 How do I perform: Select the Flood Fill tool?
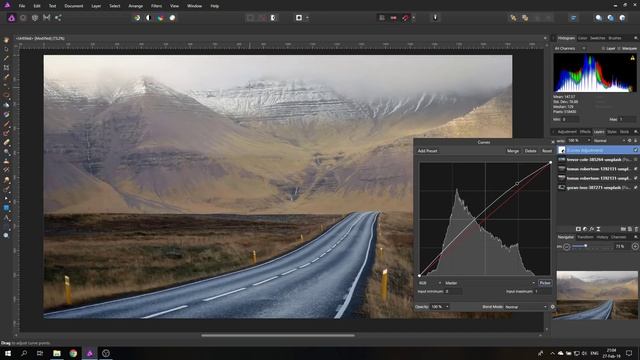6,105
